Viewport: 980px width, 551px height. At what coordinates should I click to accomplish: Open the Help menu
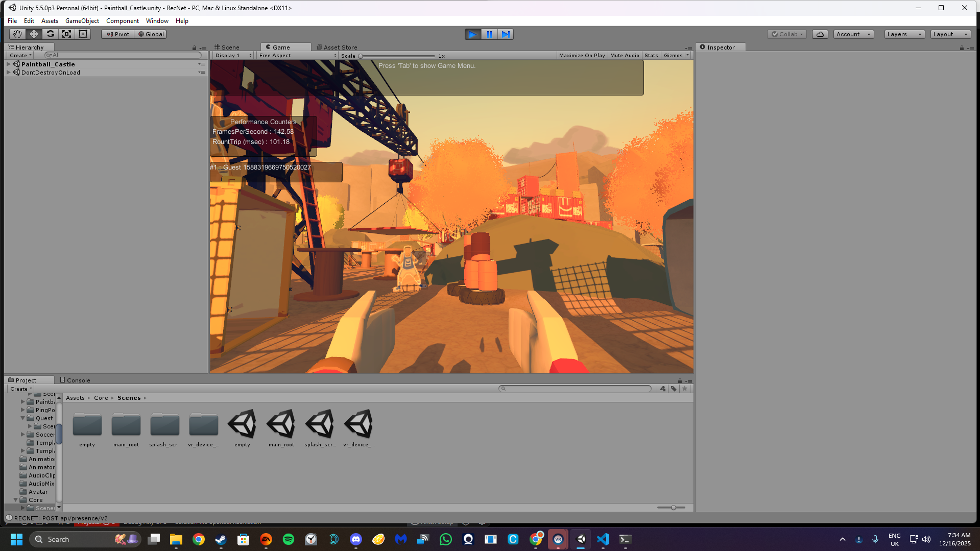182,21
